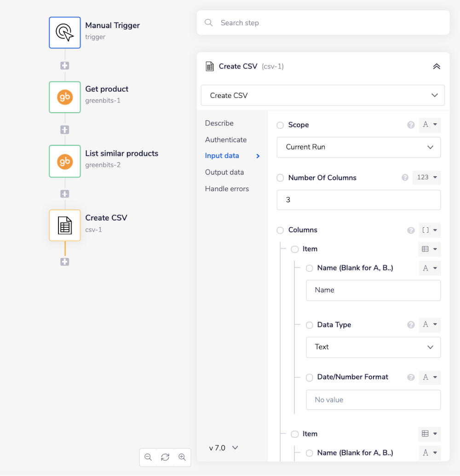Toggle the Scope radio button
Screen dimensions: 460x476
click(x=280, y=125)
